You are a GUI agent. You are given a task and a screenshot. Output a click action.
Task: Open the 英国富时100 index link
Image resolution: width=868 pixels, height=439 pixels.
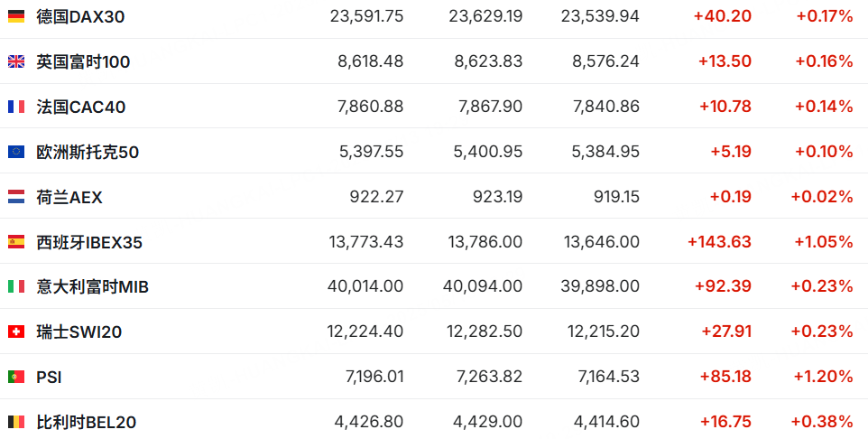[x=83, y=61]
